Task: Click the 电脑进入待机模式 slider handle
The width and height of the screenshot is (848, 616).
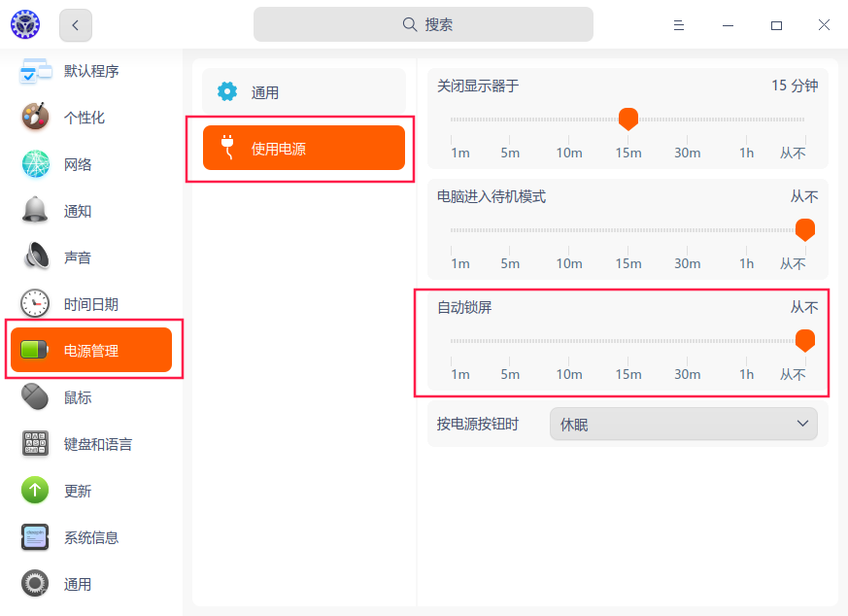Action: pos(804,230)
